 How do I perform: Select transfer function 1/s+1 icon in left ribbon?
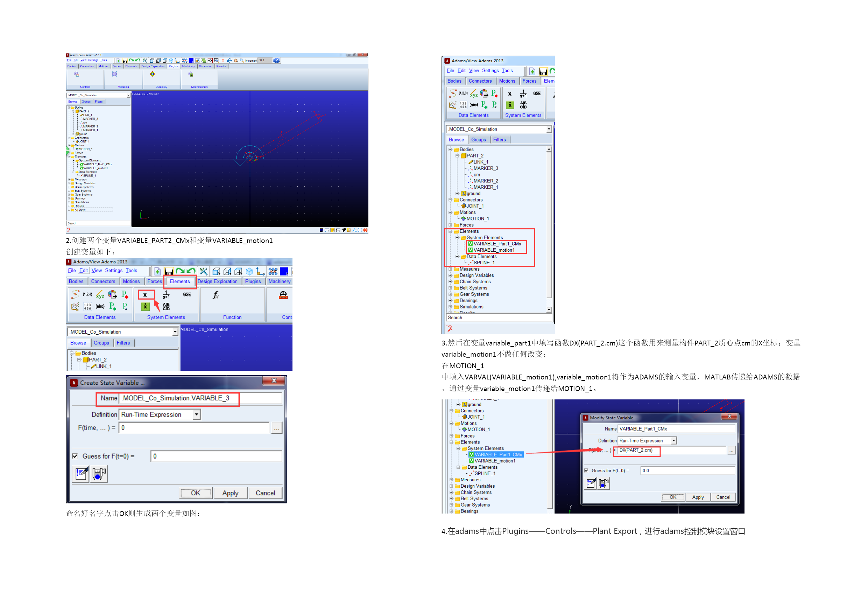click(166, 295)
